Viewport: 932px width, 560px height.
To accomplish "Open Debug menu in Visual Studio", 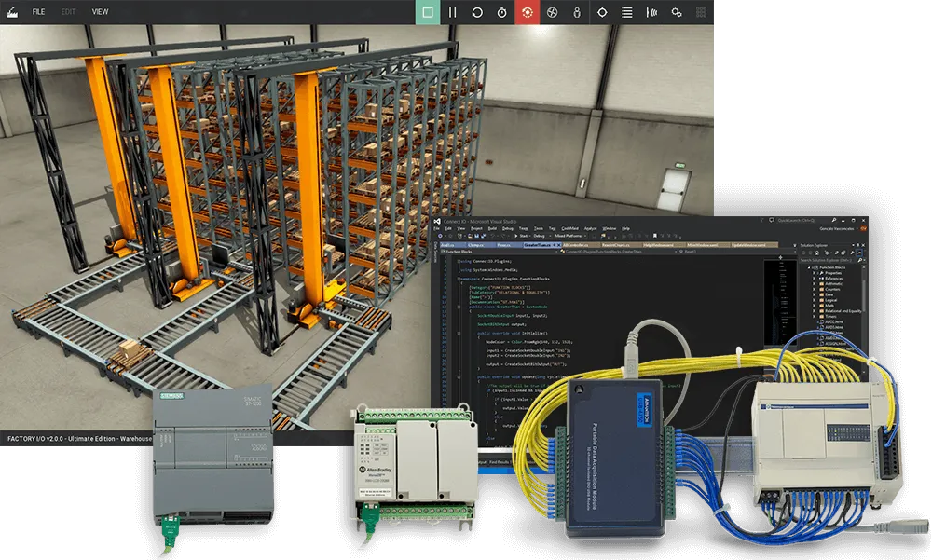I will pos(508,229).
